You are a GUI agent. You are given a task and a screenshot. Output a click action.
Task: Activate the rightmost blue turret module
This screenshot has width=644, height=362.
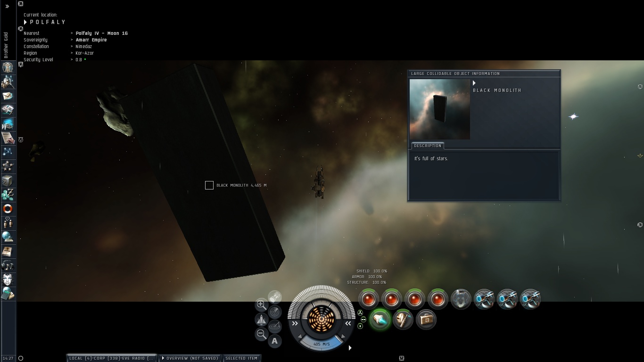click(x=530, y=299)
